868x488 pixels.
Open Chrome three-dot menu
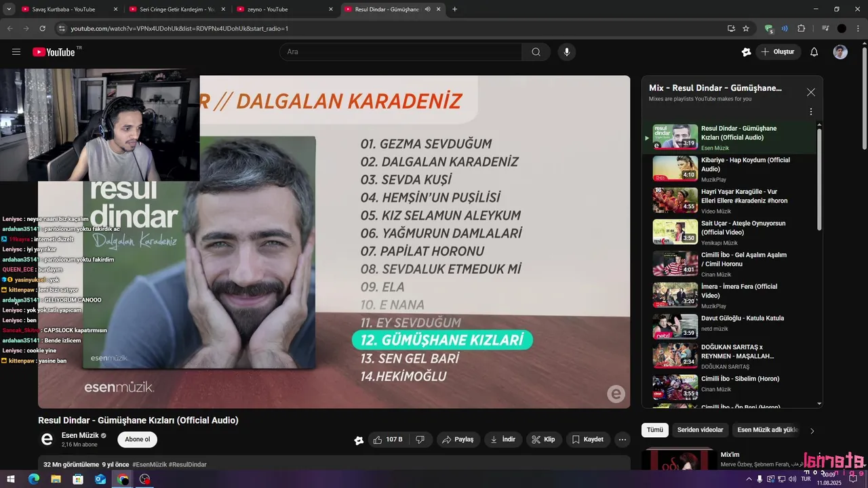[x=858, y=28]
